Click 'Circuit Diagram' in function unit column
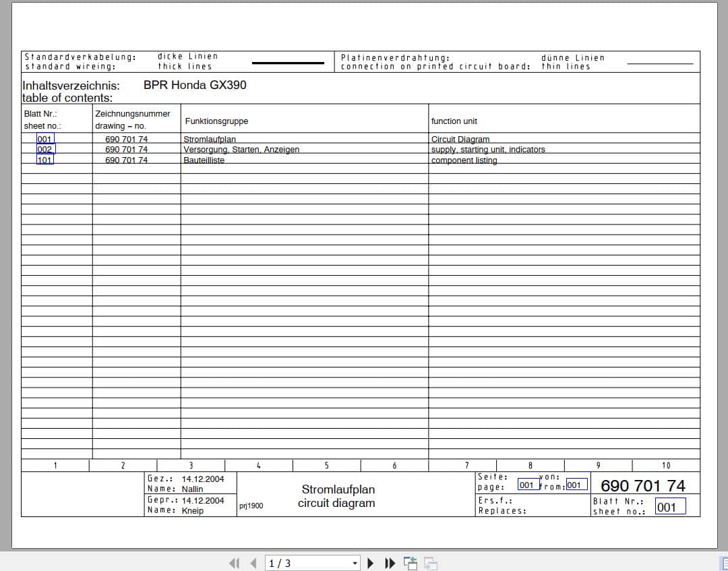728x571 pixels. coord(460,140)
